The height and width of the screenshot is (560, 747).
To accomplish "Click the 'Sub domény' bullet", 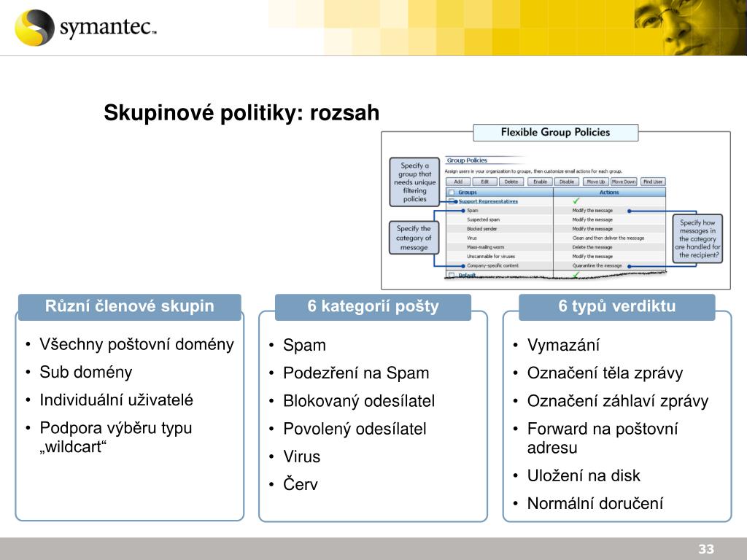I will pyautogui.click(x=86, y=372).
